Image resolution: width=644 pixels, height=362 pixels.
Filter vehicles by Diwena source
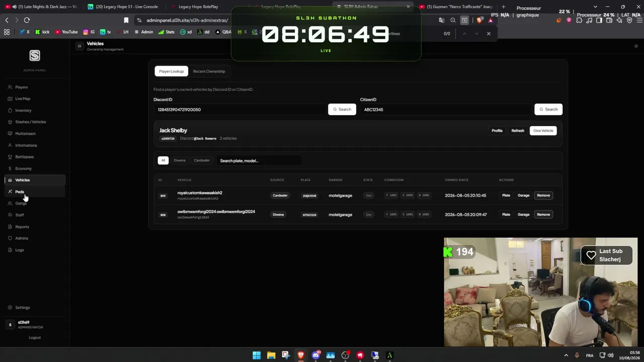[180, 160]
